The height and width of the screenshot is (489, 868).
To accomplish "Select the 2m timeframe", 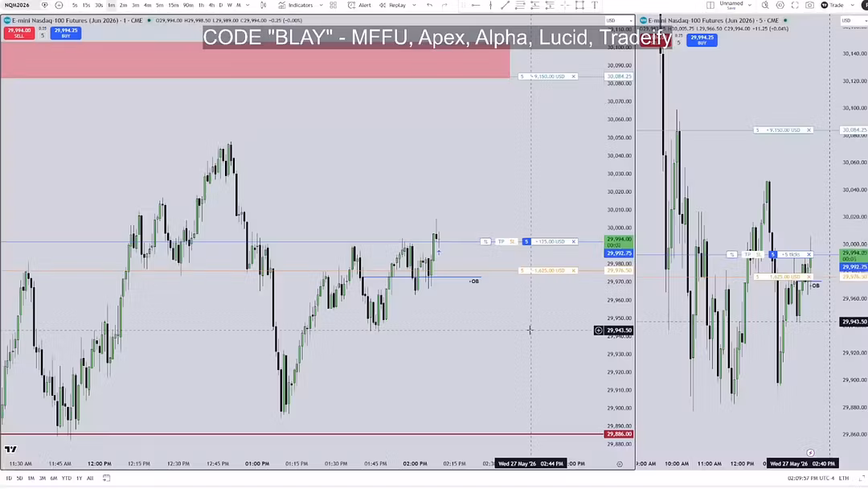I will coord(124,5).
